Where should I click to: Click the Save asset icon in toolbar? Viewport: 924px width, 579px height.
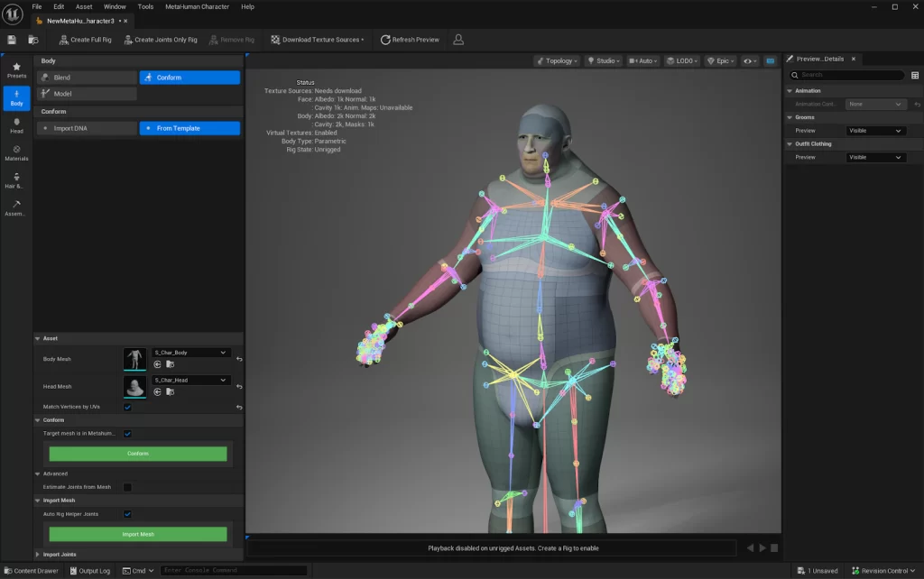pos(12,40)
